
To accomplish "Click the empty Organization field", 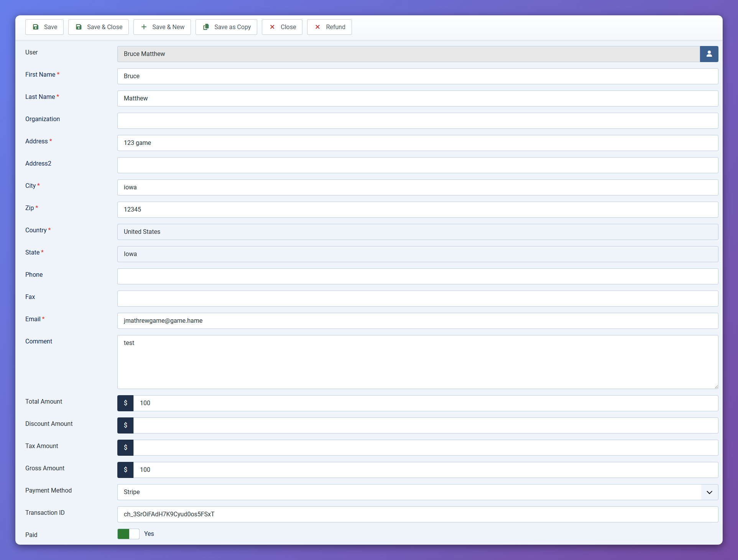I will [x=417, y=121].
